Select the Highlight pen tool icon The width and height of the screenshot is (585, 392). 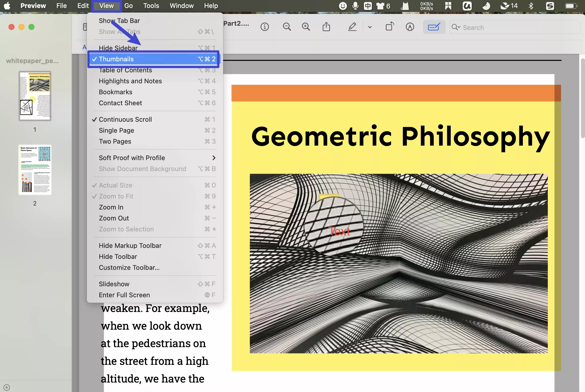[352, 27]
